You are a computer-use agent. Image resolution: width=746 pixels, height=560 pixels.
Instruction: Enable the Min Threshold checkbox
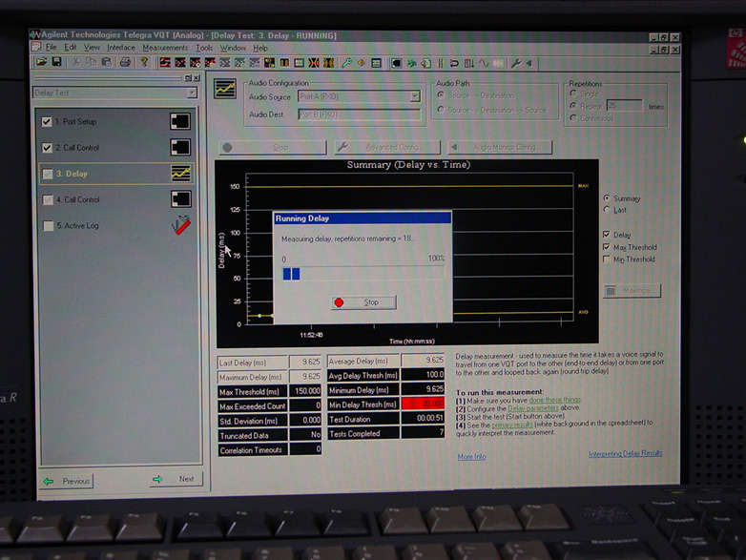[x=606, y=259]
